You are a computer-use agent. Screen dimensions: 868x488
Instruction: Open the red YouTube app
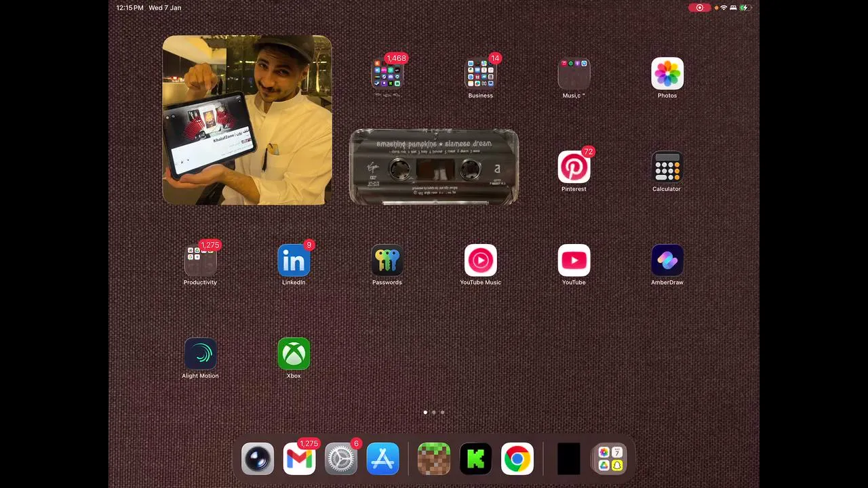tap(574, 261)
